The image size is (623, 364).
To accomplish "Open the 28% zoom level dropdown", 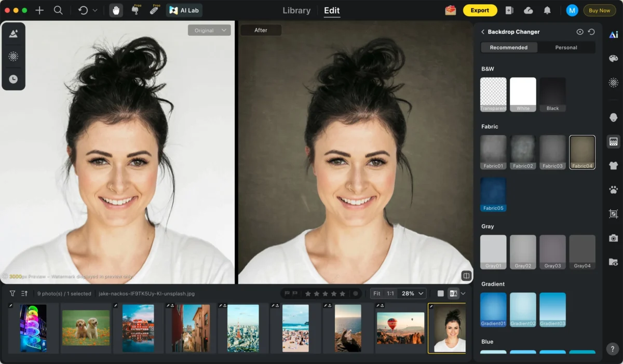I will click(x=408, y=293).
